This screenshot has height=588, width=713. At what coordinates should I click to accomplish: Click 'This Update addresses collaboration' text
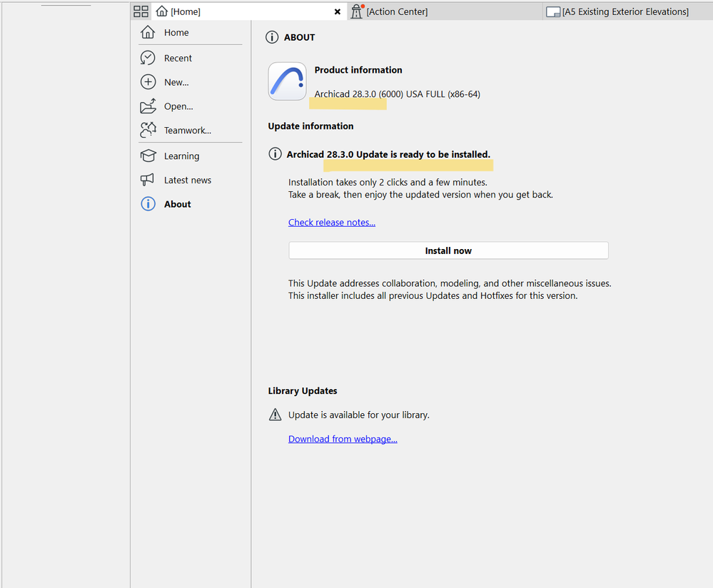click(x=450, y=283)
